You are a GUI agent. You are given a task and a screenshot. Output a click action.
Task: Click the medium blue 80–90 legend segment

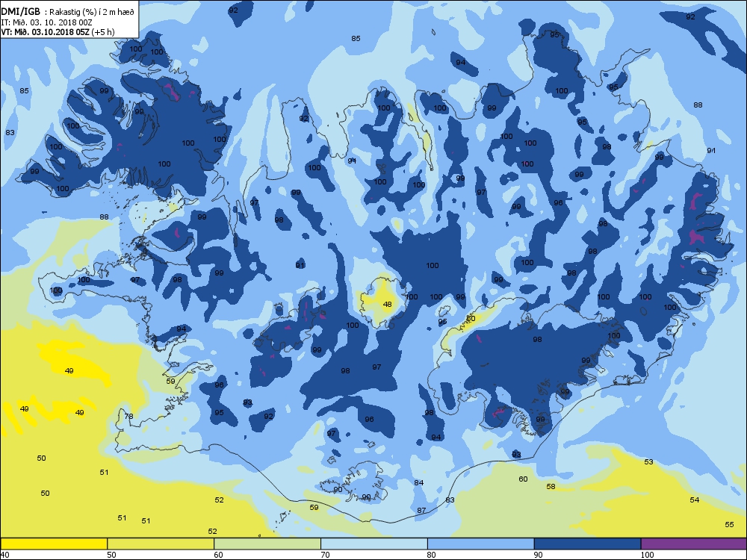[480, 544]
